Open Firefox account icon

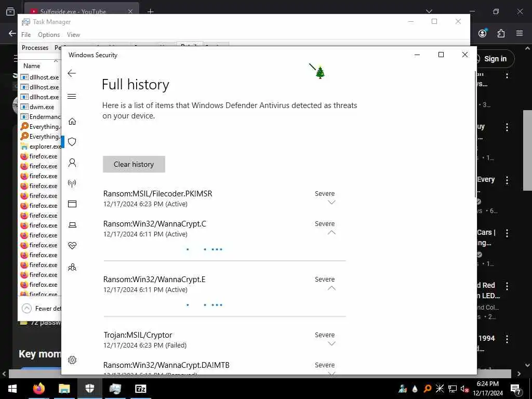tap(483, 33)
